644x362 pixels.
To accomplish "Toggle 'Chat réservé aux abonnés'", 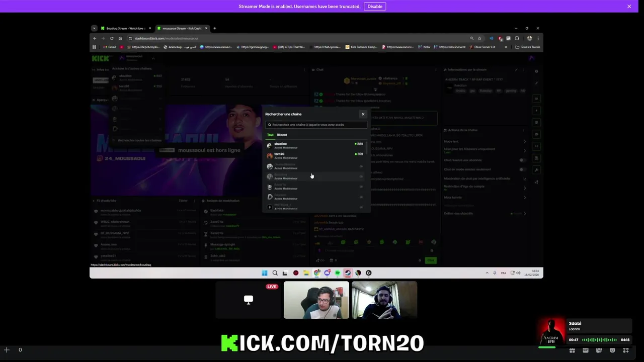I will pos(522,160).
